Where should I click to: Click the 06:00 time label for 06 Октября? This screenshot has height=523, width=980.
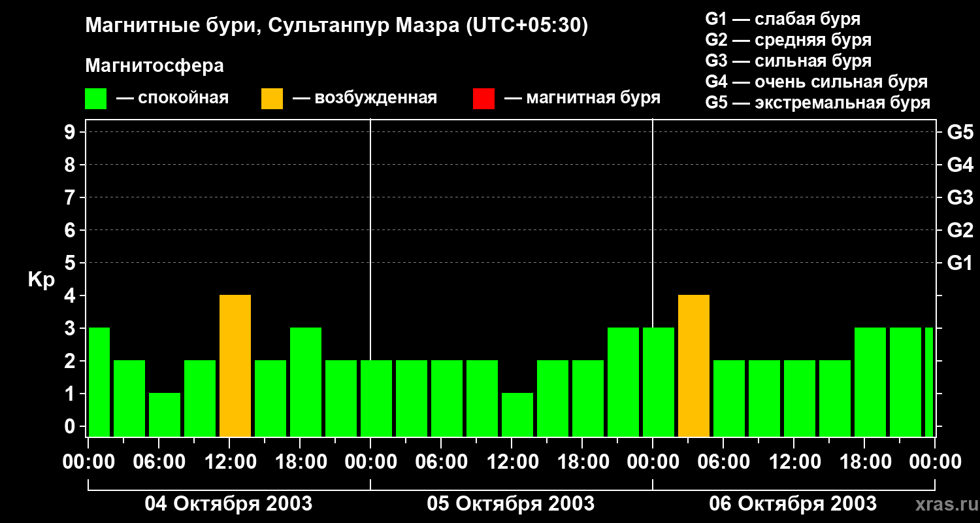pyautogui.click(x=723, y=462)
